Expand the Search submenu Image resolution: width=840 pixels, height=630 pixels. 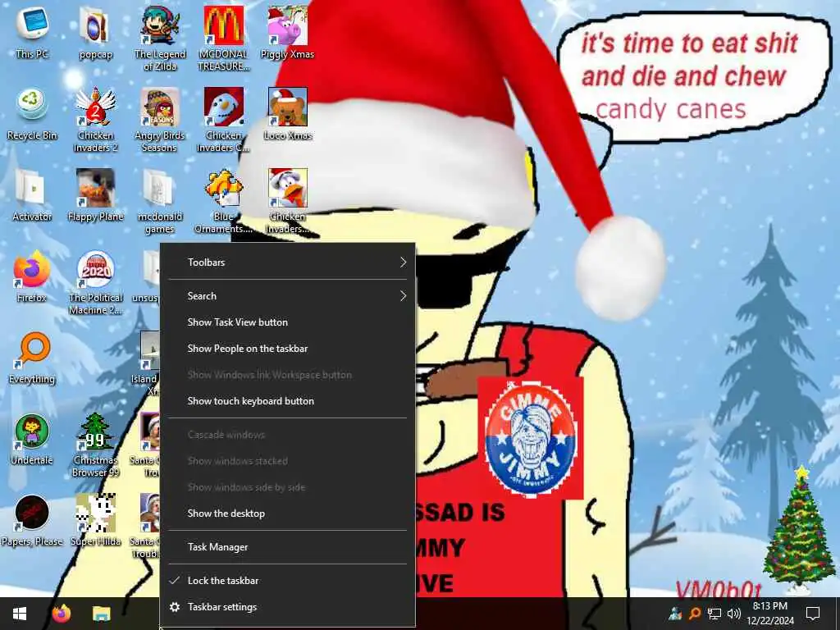pos(288,295)
